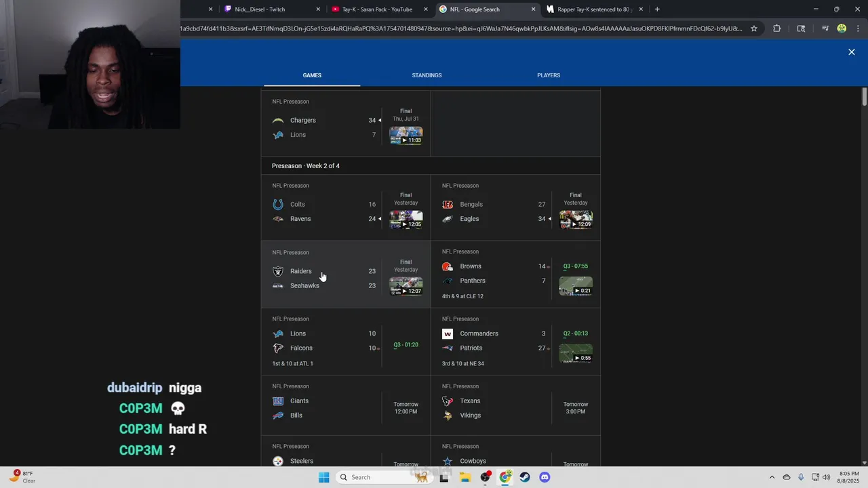The image size is (868, 488).
Task: Click the taskbar Search box
Action: 383,477
